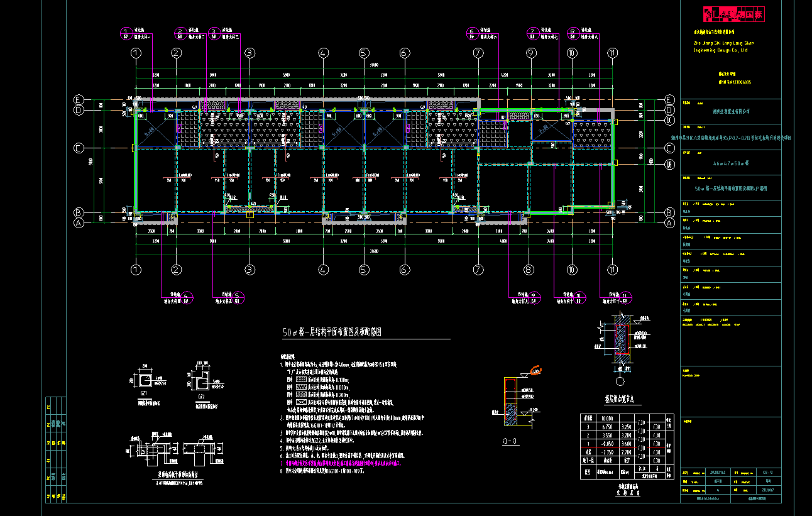The image size is (812, 516).
Task: Select the GZ1 square column section drawing
Action: click(x=146, y=379)
